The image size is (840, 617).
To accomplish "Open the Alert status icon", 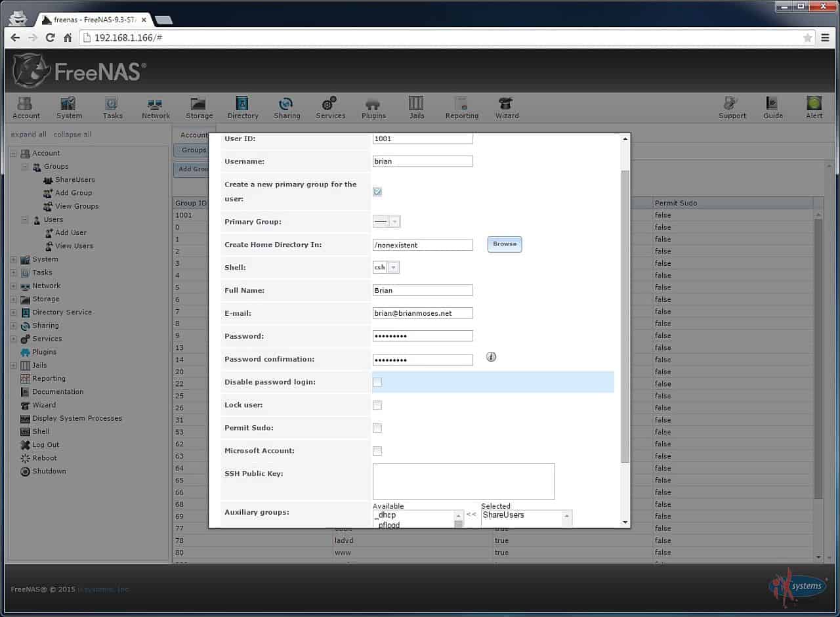I will (814, 108).
